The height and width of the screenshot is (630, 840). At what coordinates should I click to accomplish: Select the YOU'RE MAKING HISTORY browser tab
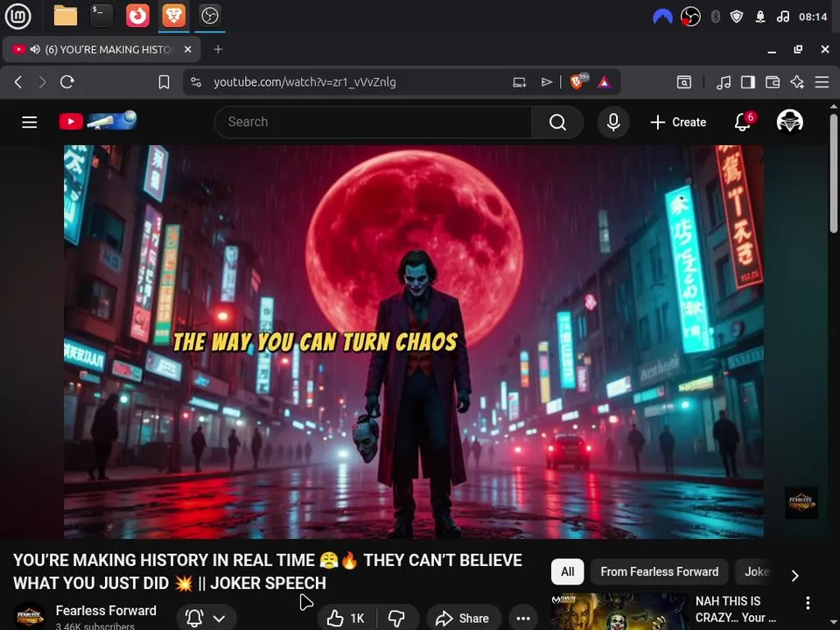coord(101,49)
